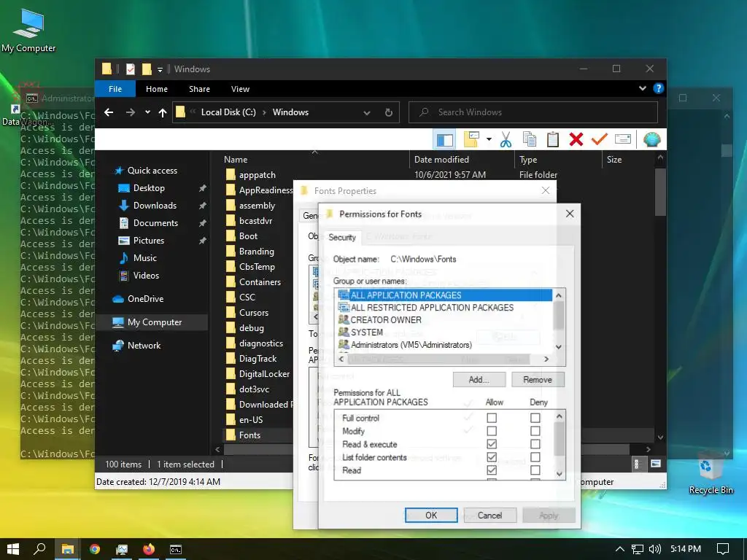This screenshot has width=747, height=560.
Task: Go back with the Explorer back arrow
Action: click(x=109, y=112)
